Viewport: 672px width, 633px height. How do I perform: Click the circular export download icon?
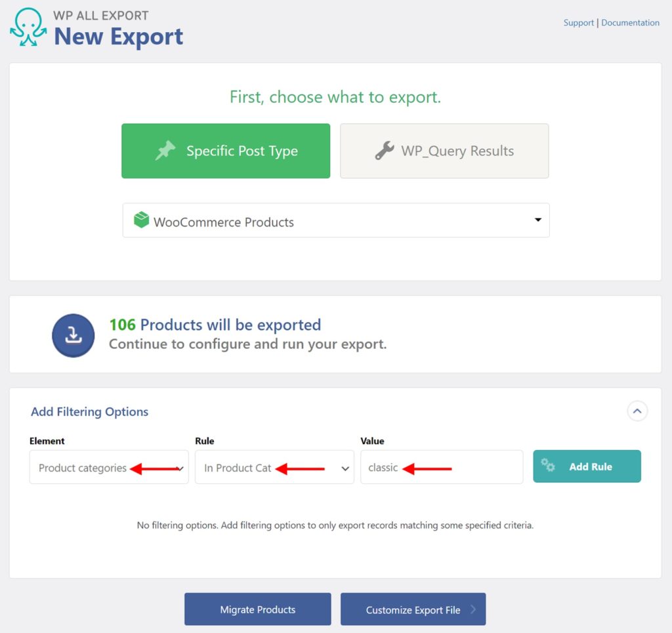pyautogui.click(x=73, y=335)
